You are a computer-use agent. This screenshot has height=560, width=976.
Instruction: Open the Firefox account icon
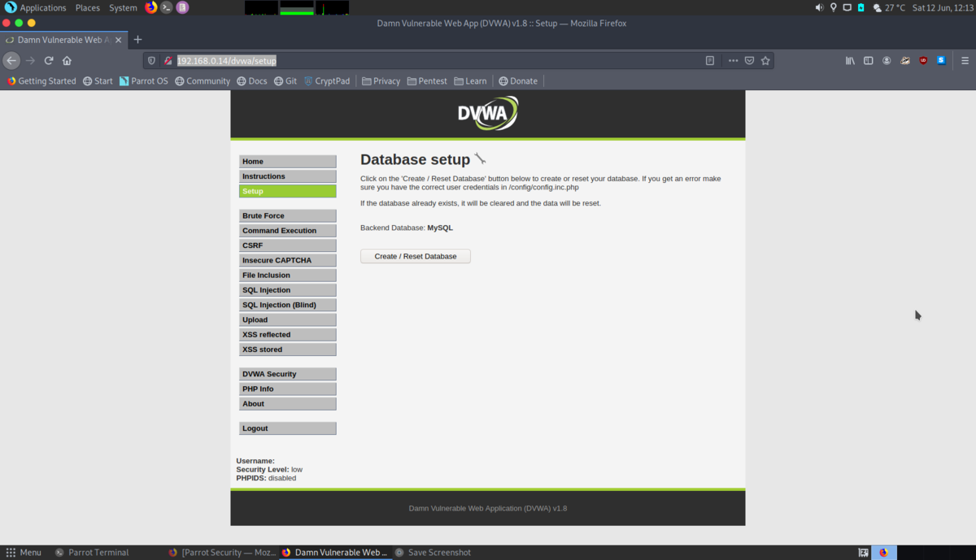[887, 60]
